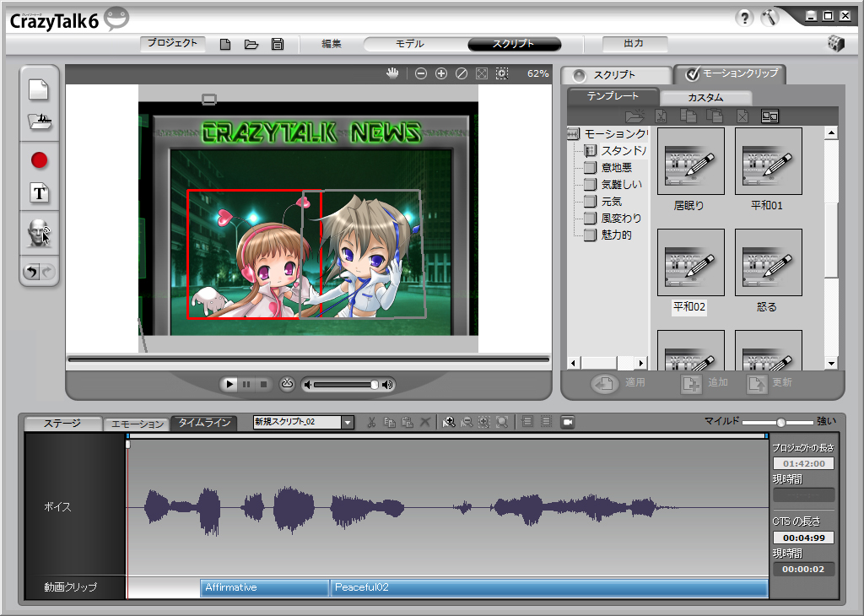Image resolution: width=864 pixels, height=616 pixels.
Task: Select the モーションクリップ panel tab
Action: 731,73
